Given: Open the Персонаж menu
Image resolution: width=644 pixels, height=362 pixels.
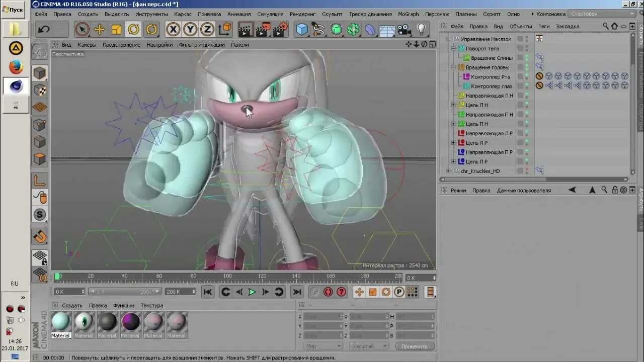Looking at the screenshot, I should 437,14.
